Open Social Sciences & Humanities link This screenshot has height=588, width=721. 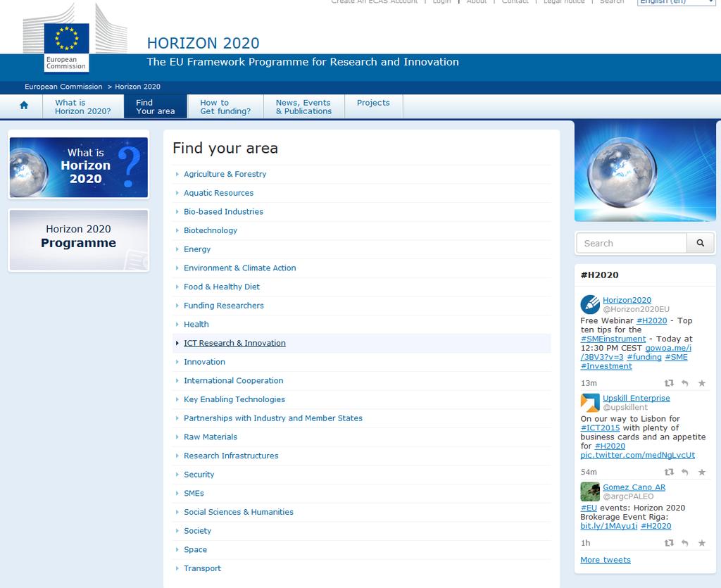(239, 512)
